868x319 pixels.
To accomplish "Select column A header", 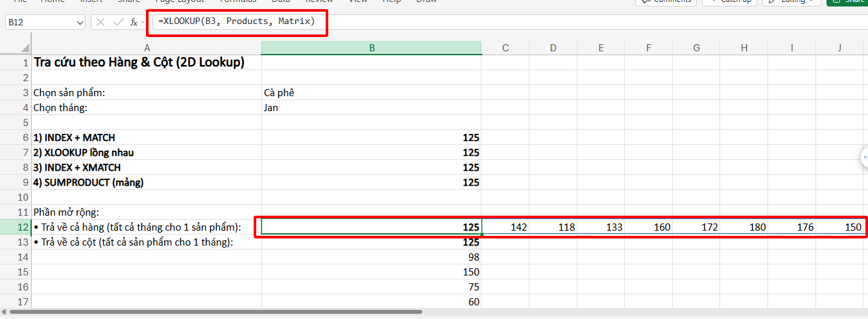I will (x=147, y=48).
